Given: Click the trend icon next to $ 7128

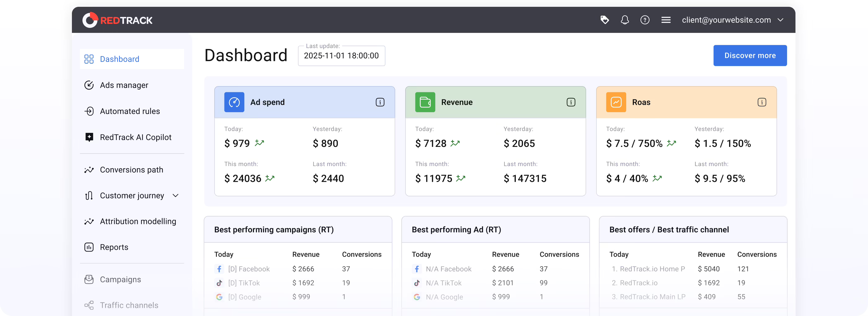Looking at the screenshot, I should (455, 143).
